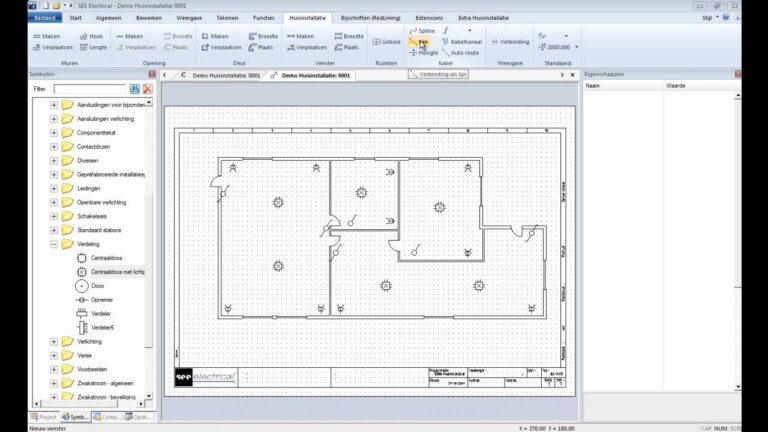Clear the symbol filter with red X
The width and height of the screenshot is (768, 432).
point(147,89)
